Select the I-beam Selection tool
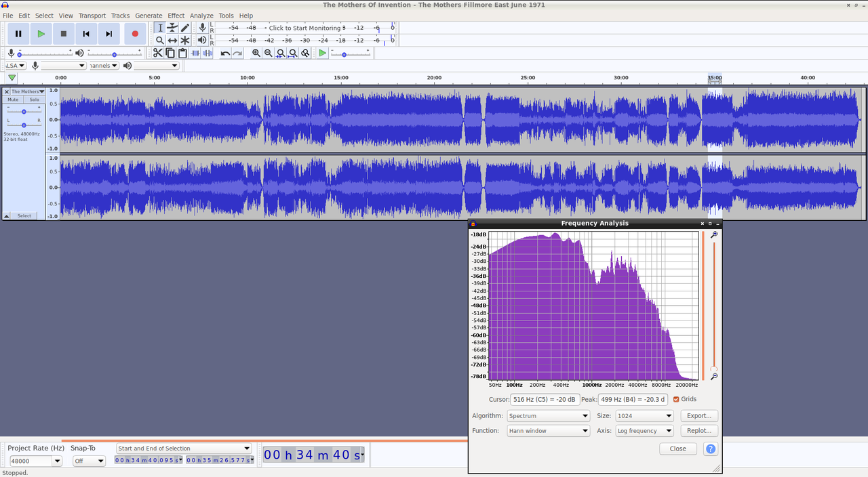Viewport: 868px width, 477px height. tap(160, 28)
